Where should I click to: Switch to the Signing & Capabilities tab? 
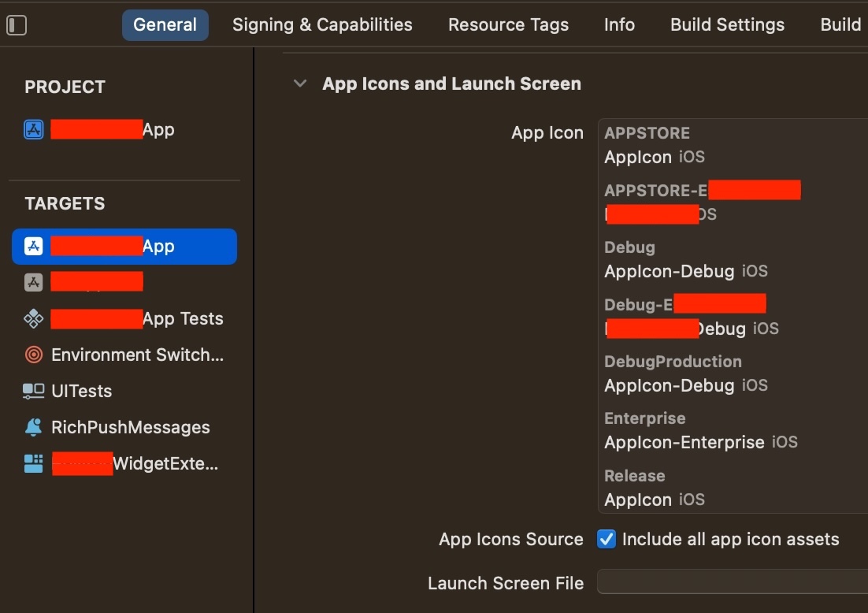coord(322,25)
